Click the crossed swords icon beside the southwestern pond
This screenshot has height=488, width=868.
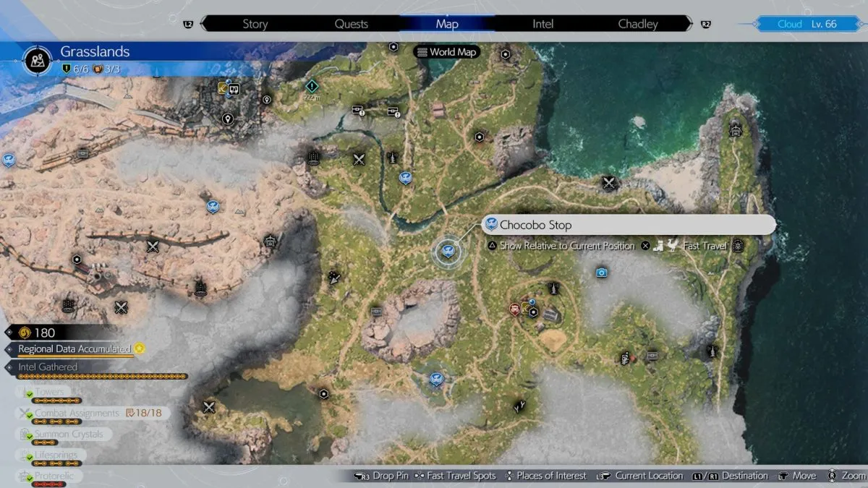coord(210,406)
